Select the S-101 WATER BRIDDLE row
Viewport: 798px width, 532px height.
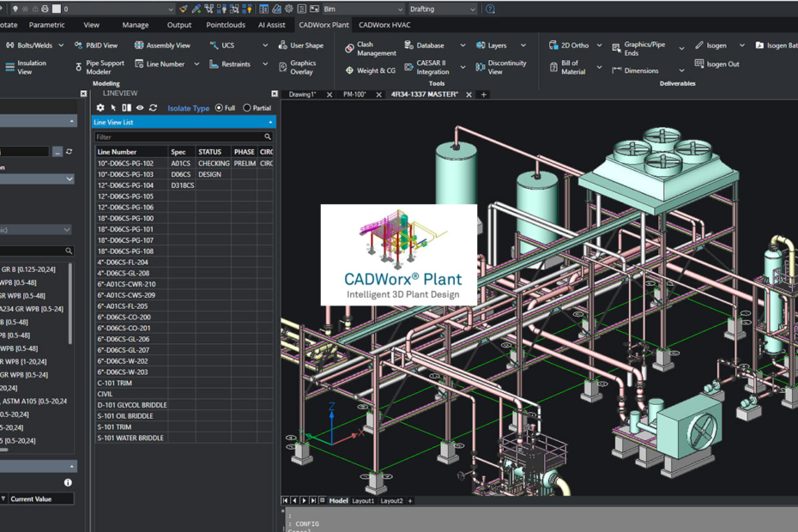point(184,438)
